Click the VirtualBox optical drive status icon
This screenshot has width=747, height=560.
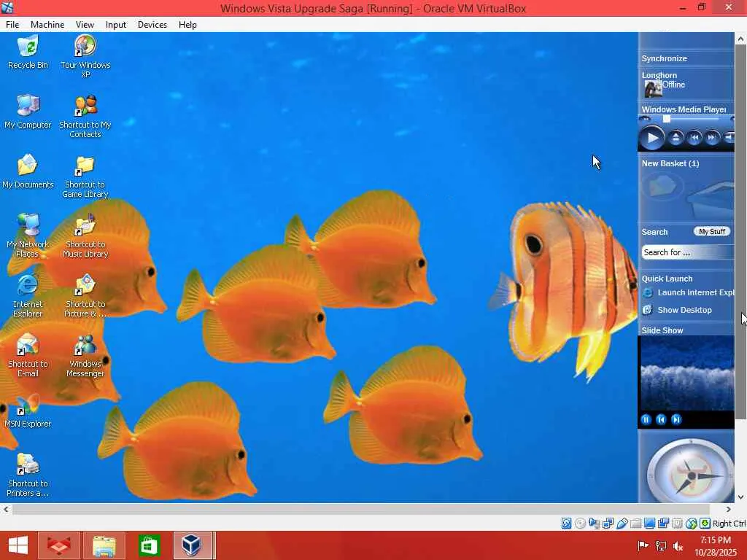click(x=580, y=524)
